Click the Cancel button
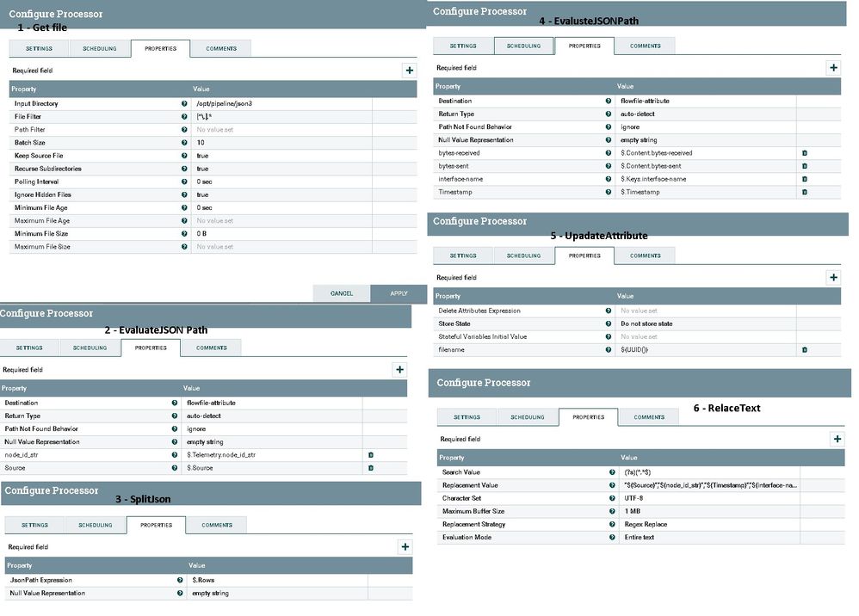The width and height of the screenshot is (859, 616). pos(342,293)
